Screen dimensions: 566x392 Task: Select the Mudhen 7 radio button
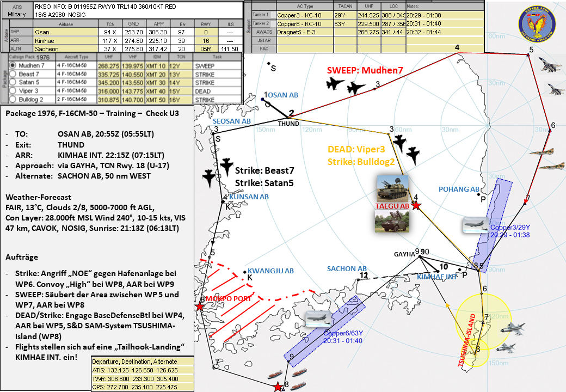13,65
